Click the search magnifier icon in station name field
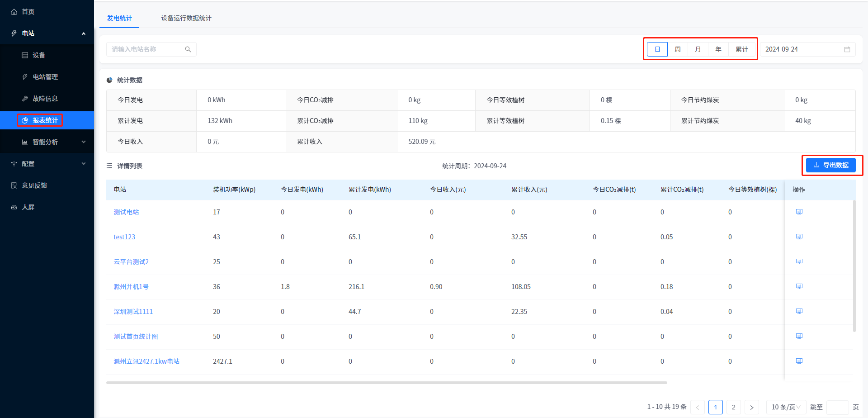Screen dimensions: 868x418 tap(188, 49)
